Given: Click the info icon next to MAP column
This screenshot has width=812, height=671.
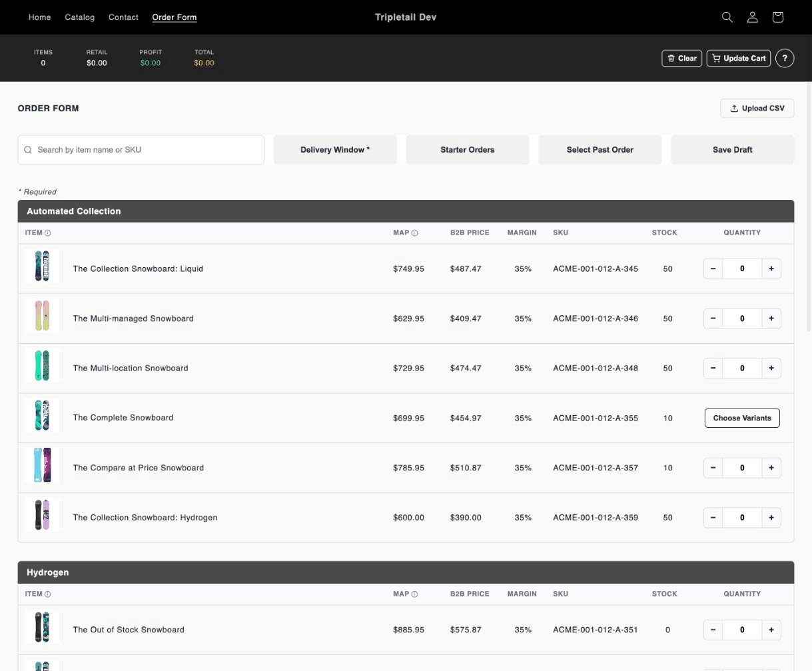Looking at the screenshot, I should coord(414,233).
